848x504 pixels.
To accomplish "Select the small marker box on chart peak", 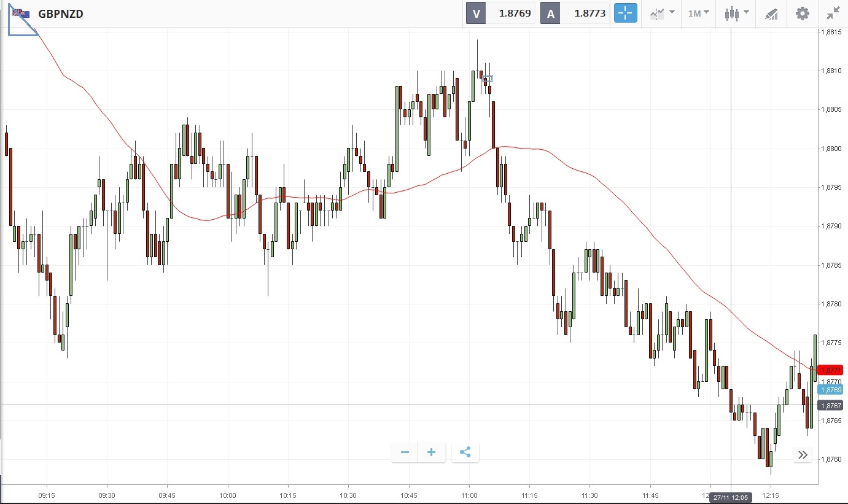I will 488,79.
